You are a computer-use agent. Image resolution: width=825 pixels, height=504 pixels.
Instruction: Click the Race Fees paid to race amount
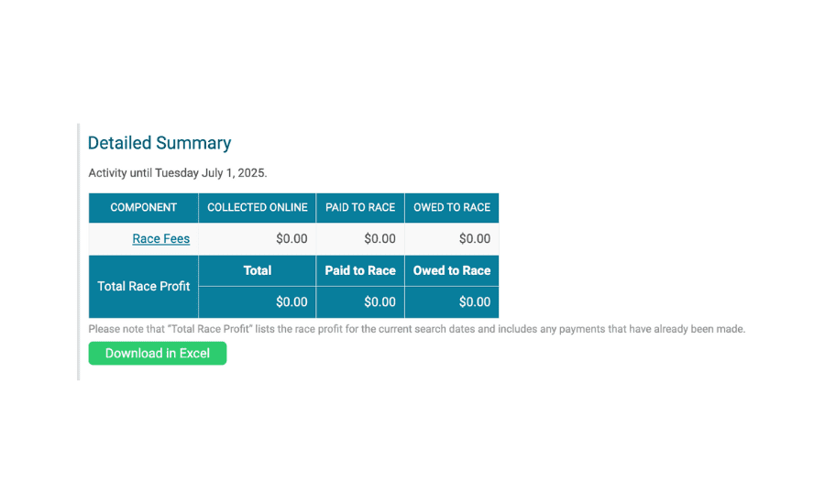coord(379,239)
